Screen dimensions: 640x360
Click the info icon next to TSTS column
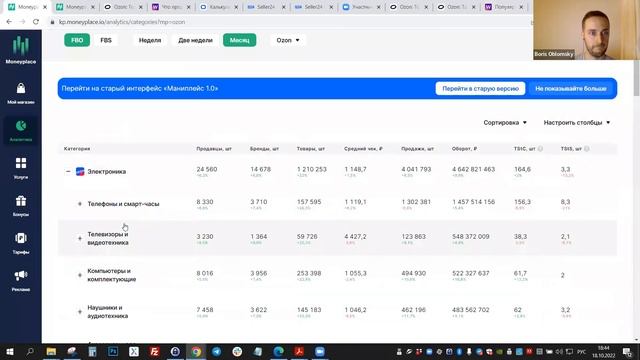[x=587, y=149]
